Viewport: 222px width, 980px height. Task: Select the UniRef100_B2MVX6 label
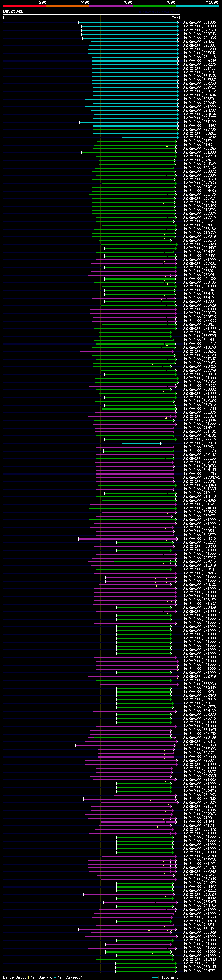[199, 573]
